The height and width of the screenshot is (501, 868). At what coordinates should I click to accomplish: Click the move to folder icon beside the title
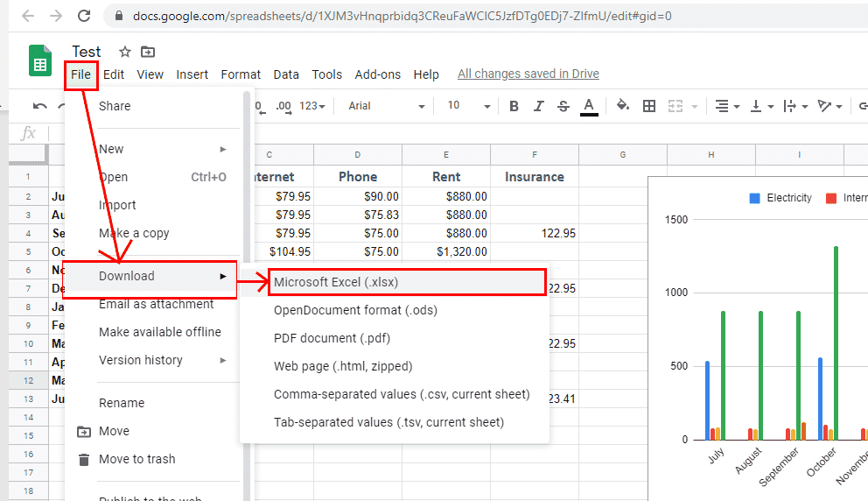(148, 52)
